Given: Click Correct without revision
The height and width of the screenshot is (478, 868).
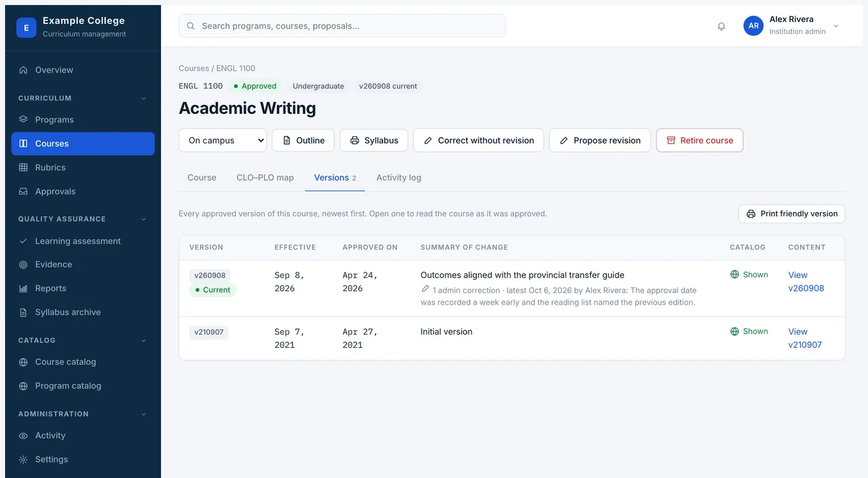Looking at the screenshot, I should pos(479,140).
